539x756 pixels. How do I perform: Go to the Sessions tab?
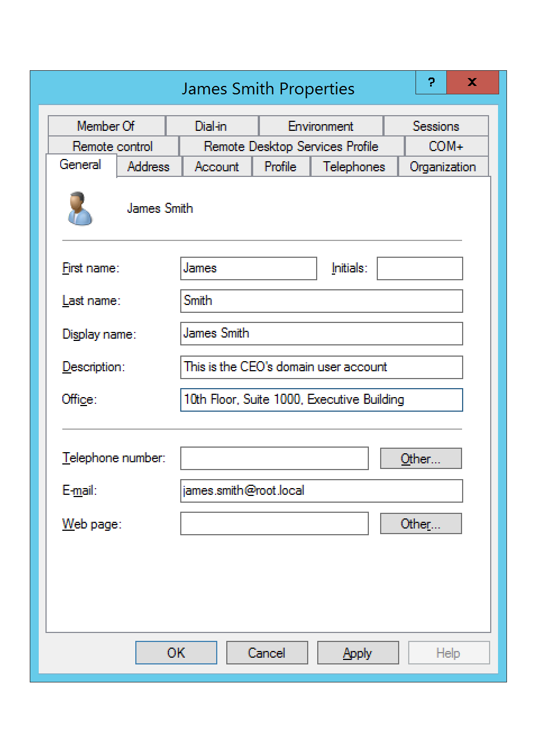436,126
